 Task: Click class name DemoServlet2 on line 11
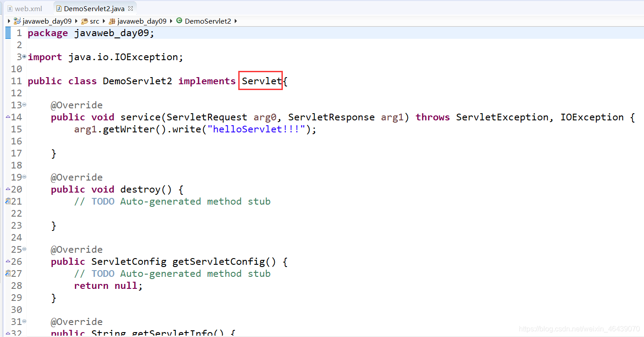click(x=137, y=81)
